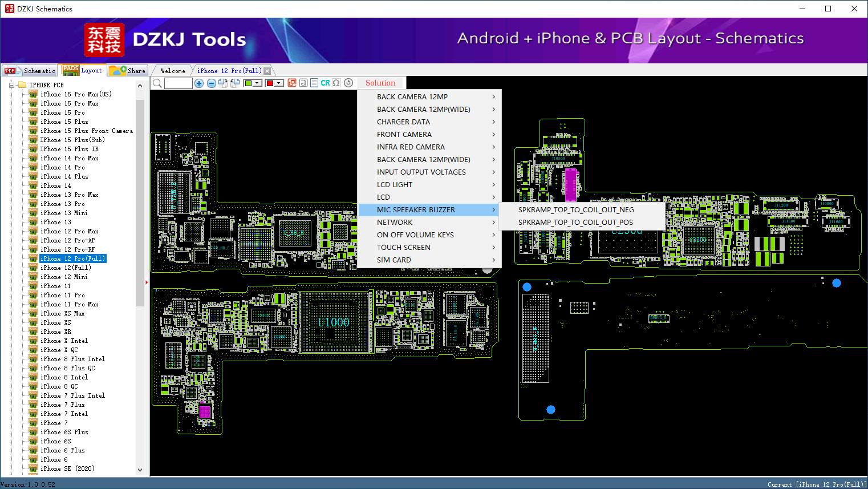Image resolution: width=868 pixels, height=489 pixels.
Task: Select the INPUT OUTPUT VOLTAGES menu entry
Action: point(429,172)
